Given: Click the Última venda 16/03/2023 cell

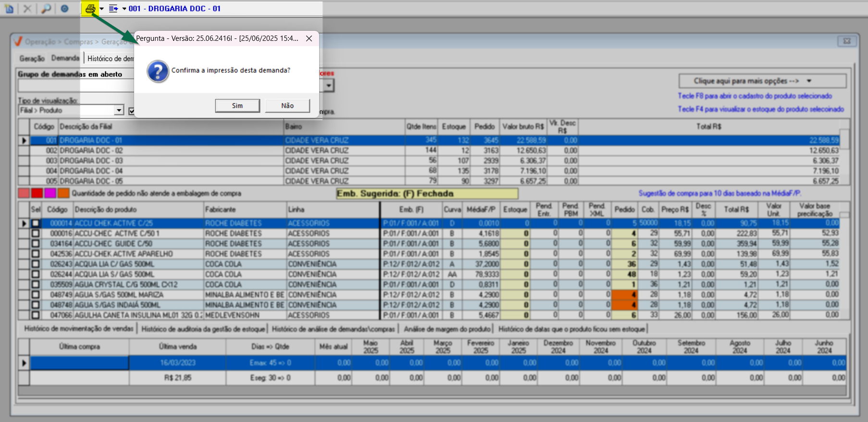Looking at the screenshot, I should [177, 363].
